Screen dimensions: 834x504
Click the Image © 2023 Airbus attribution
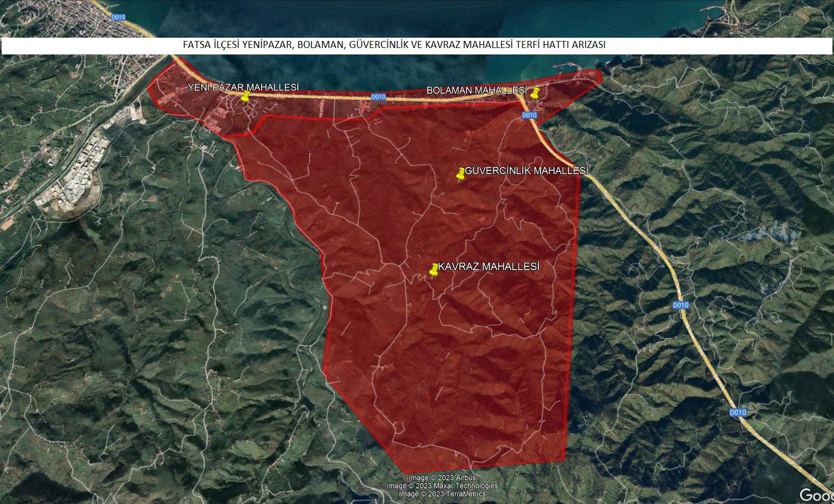(442, 478)
